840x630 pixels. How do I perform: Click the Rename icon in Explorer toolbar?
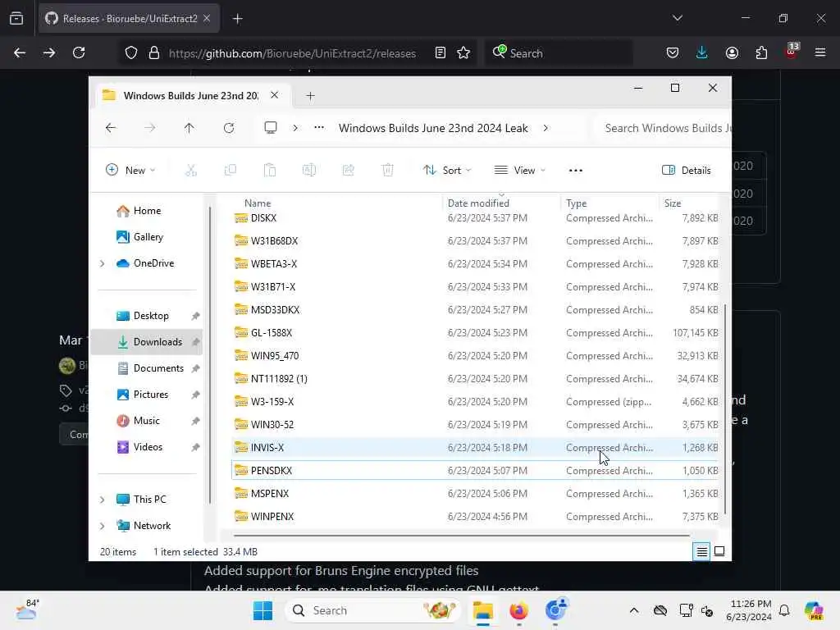(309, 171)
